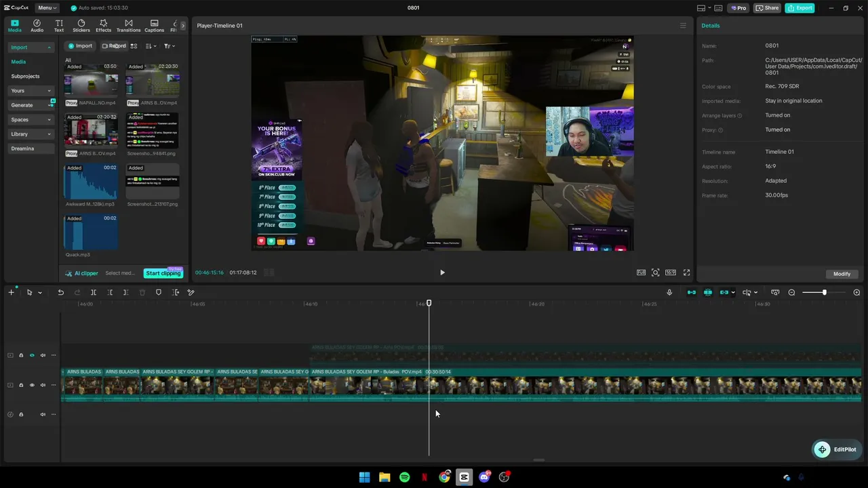Open the Effects tab

coord(103,26)
